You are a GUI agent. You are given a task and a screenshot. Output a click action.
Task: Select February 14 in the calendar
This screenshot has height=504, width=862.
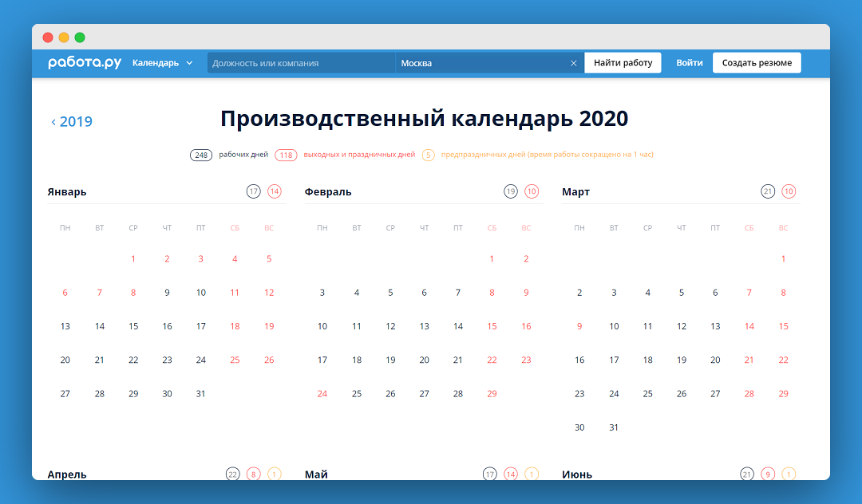[458, 327]
